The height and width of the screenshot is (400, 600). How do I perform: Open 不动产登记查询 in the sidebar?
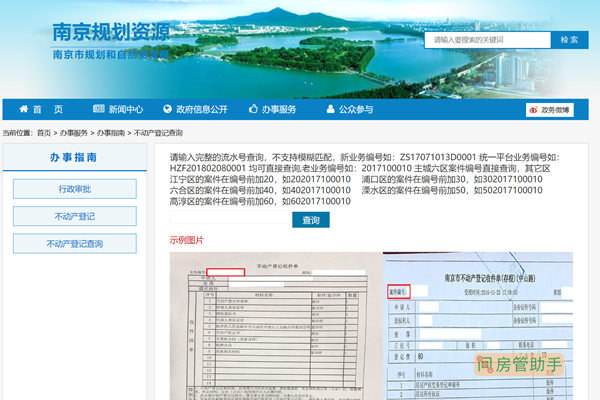pos(73,243)
